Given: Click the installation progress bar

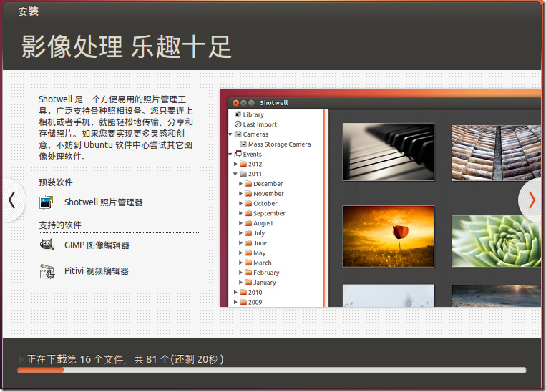Looking at the screenshot, I should [272, 370].
